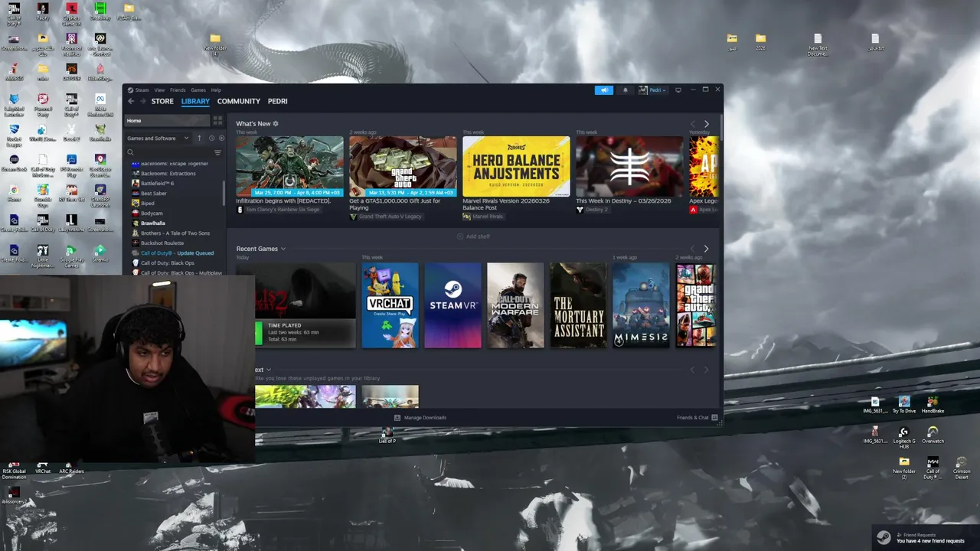The width and height of the screenshot is (980, 551).
Task: Click the Manage Downloads link
Action: click(x=425, y=418)
